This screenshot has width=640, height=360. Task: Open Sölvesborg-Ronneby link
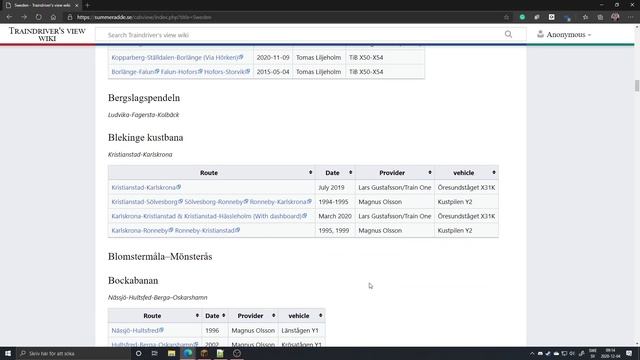216,202
